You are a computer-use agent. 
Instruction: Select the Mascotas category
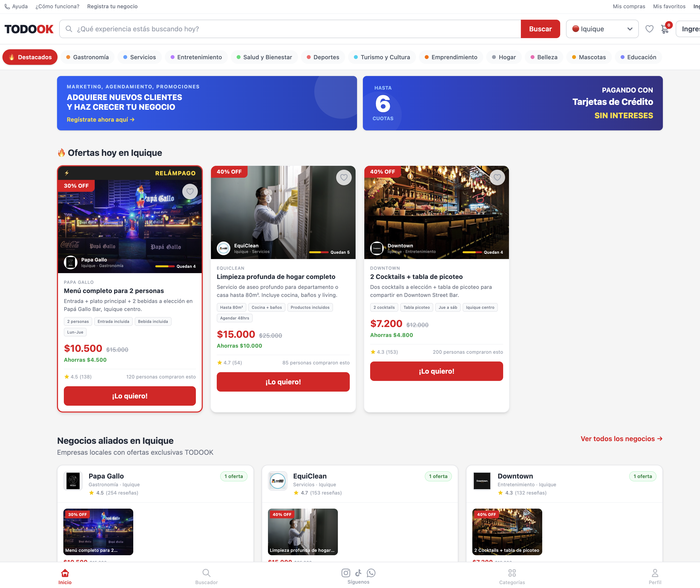[589, 57]
